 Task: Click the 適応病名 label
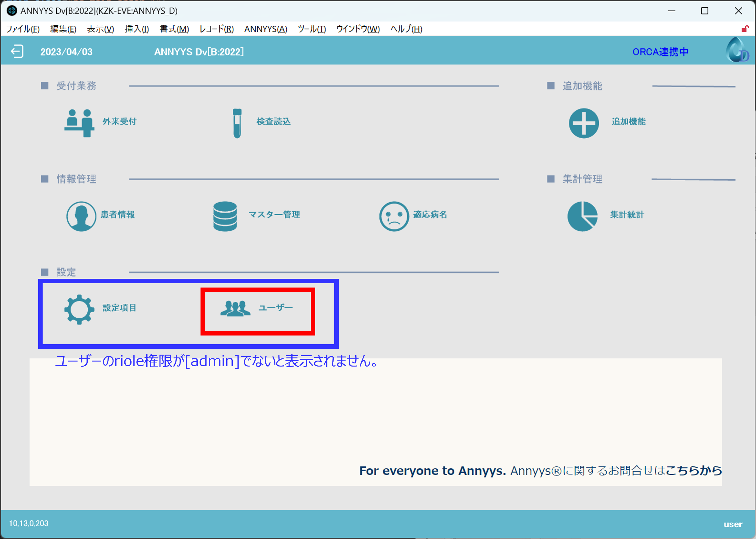coord(430,214)
